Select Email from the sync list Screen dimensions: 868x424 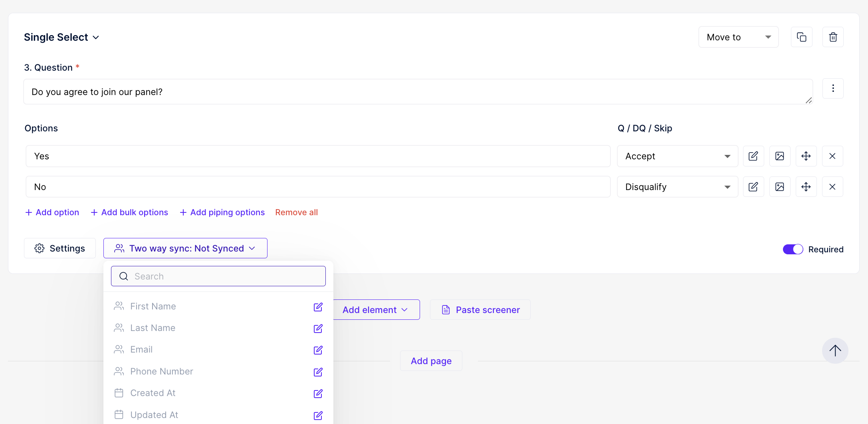(x=218, y=350)
